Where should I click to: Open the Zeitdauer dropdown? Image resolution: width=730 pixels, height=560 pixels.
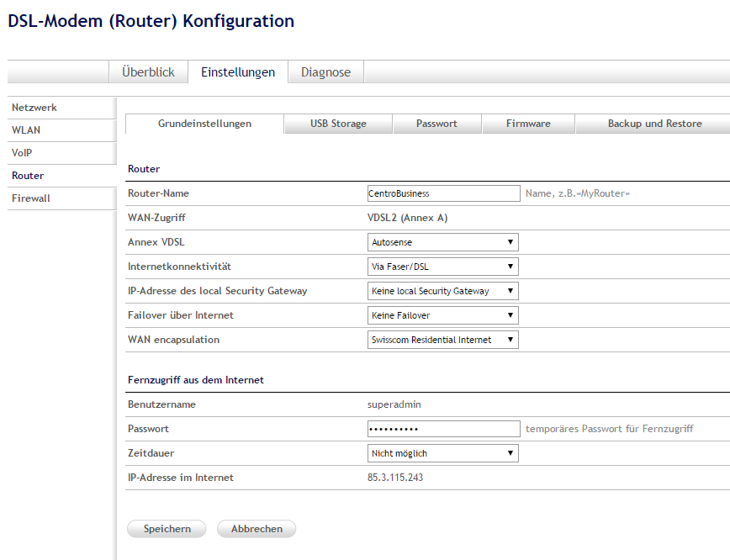click(443, 453)
